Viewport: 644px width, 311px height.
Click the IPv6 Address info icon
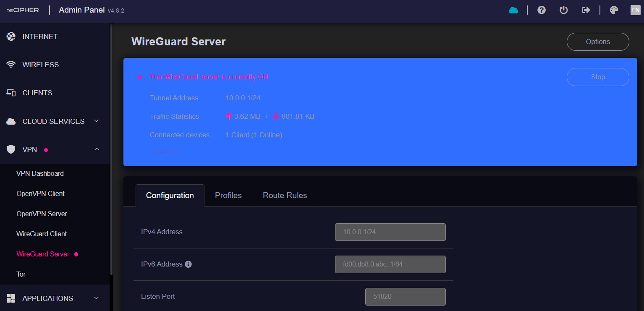[188, 264]
